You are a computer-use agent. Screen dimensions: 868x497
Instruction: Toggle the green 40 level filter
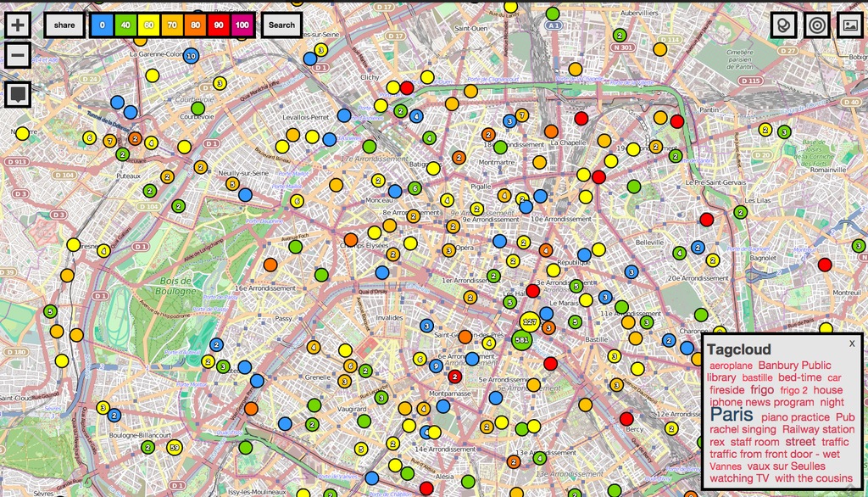click(x=125, y=25)
